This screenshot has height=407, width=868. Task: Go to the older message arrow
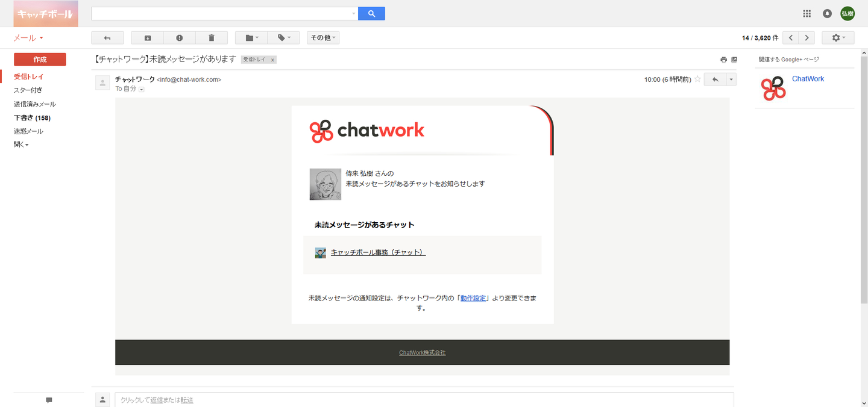point(807,38)
